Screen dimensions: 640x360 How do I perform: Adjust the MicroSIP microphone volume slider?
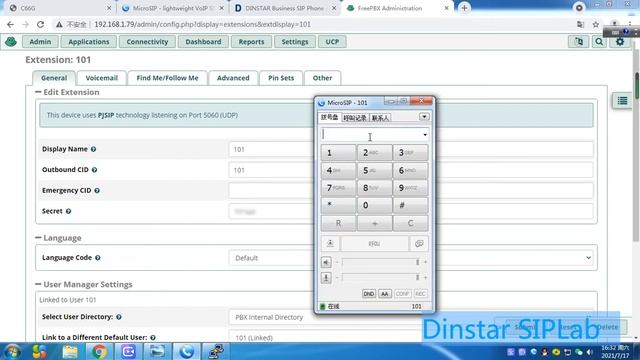[x=380, y=278]
